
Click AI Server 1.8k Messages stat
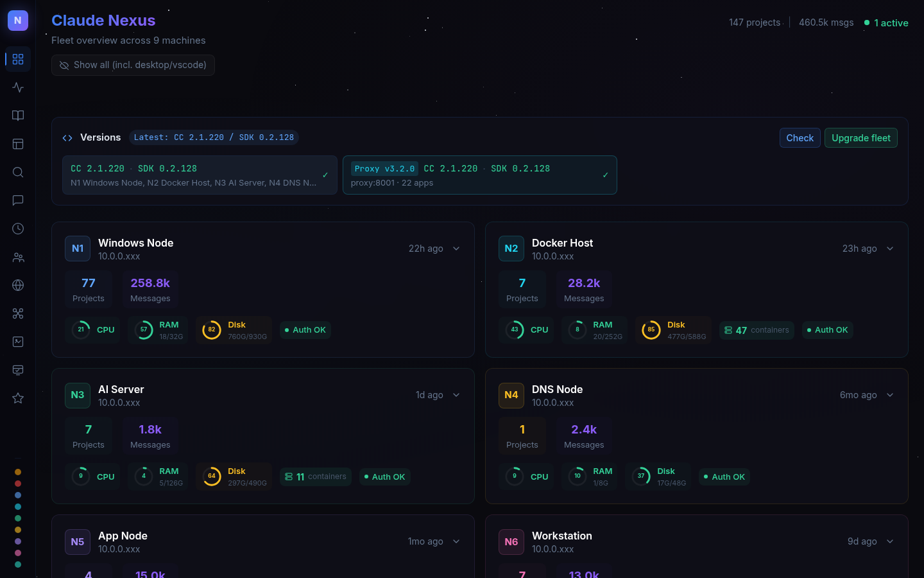click(150, 435)
